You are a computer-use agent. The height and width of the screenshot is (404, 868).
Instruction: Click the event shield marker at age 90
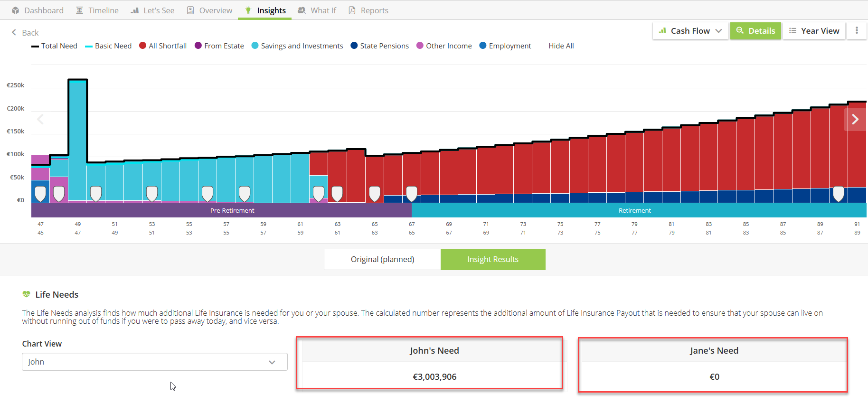[839, 194]
